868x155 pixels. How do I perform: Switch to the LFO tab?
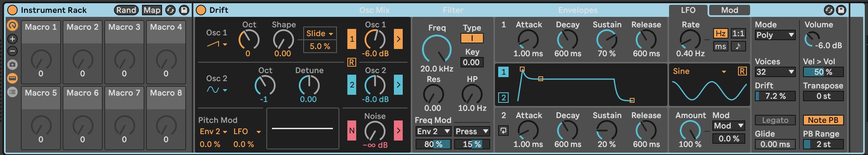pos(688,10)
